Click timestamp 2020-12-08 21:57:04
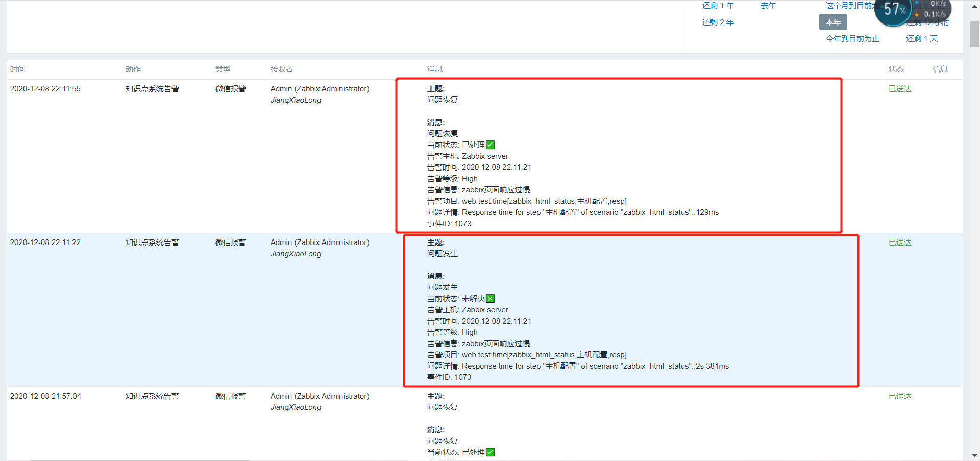This screenshot has height=461, width=980. pos(45,396)
